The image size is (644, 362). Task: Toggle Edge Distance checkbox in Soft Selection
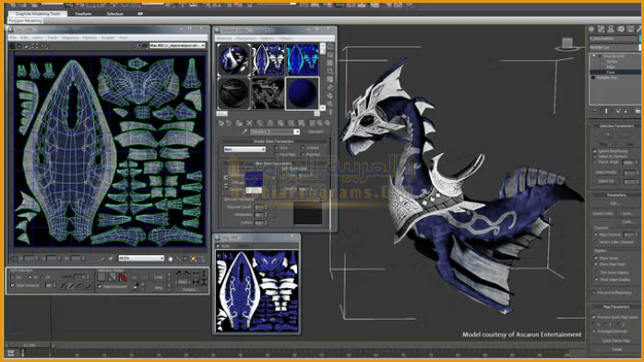pyautogui.click(x=13, y=285)
